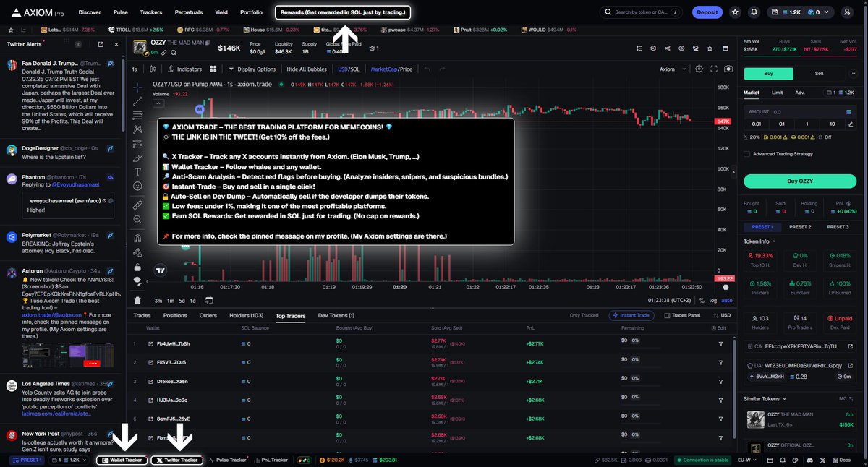Toggle Only Tracked filter

point(584,315)
